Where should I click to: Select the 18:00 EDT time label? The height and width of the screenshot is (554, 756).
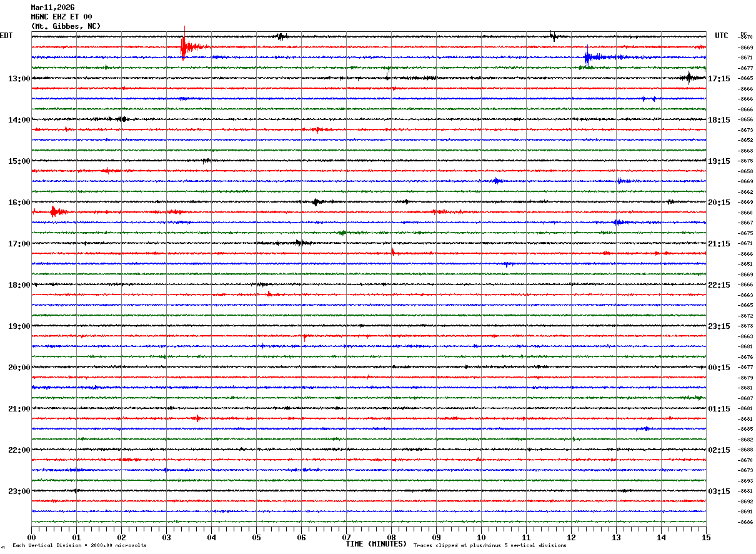tap(19, 285)
